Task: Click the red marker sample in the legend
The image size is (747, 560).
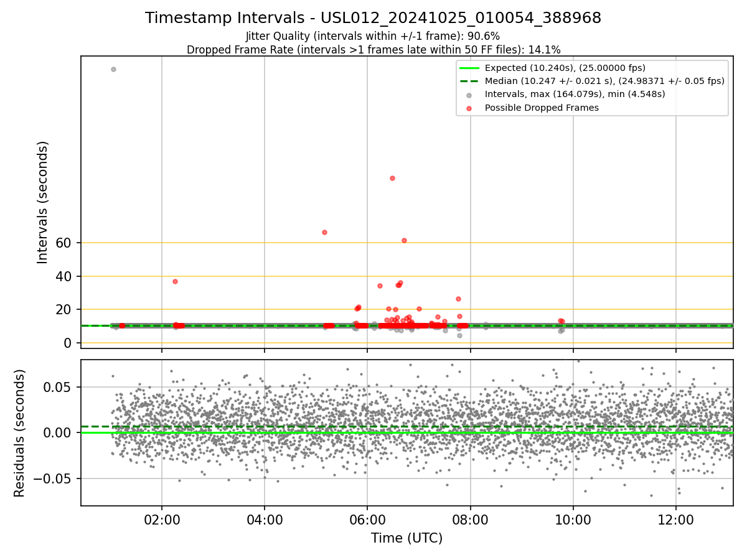Action: click(x=469, y=108)
